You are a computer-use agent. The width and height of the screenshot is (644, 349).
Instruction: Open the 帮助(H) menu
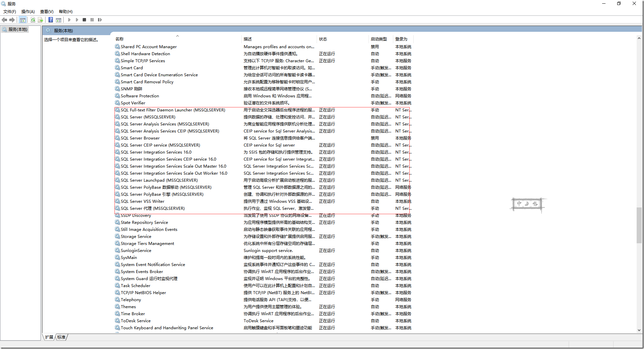pos(66,11)
